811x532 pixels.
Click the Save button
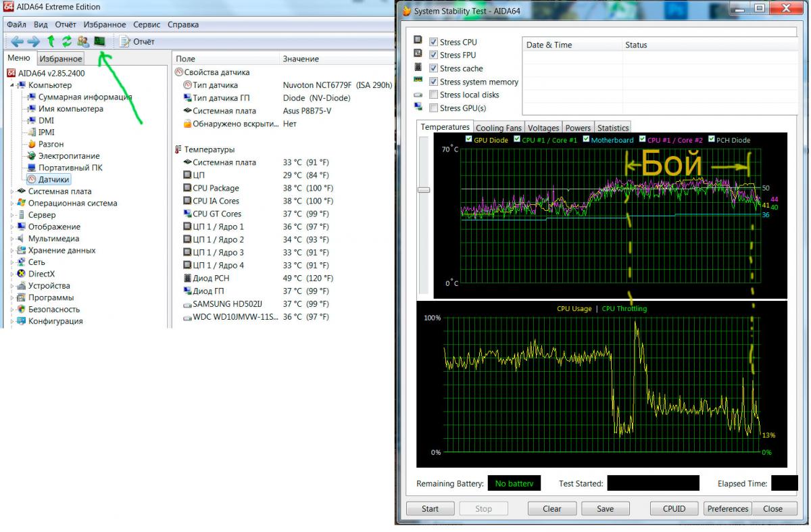coord(606,509)
